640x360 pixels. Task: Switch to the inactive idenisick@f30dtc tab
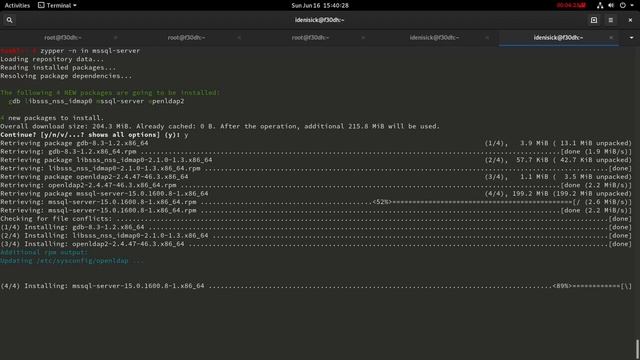(x=434, y=38)
